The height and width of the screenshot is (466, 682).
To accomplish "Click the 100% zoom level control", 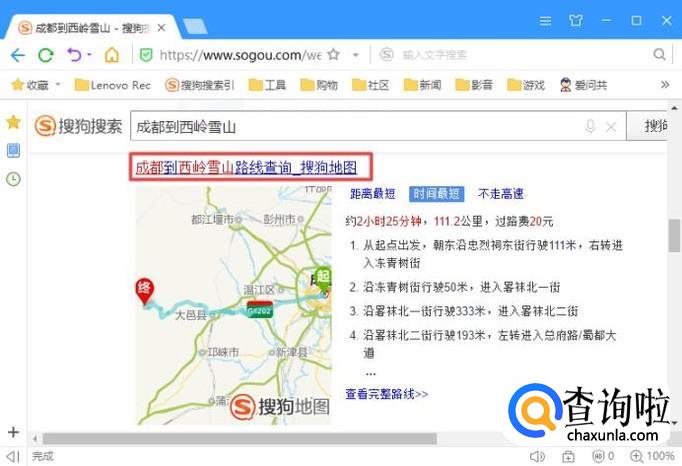I will click(x=660, y=457).
